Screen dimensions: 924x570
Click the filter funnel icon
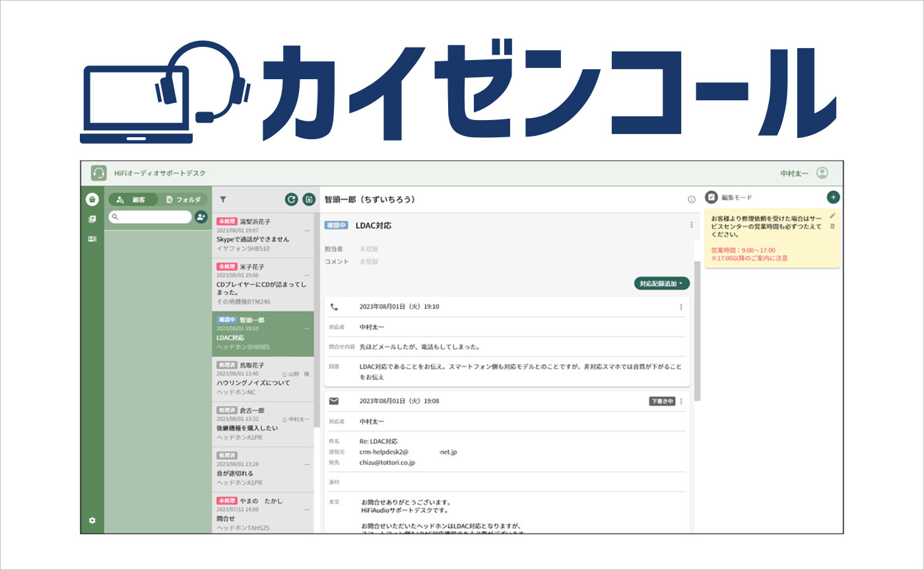coord(223,199)
